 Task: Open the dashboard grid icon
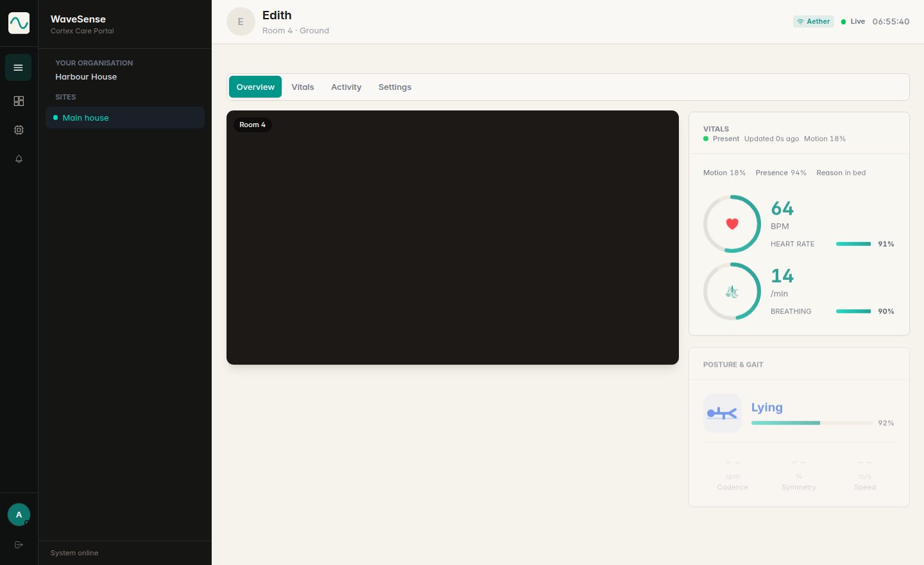tap(19, 101)
